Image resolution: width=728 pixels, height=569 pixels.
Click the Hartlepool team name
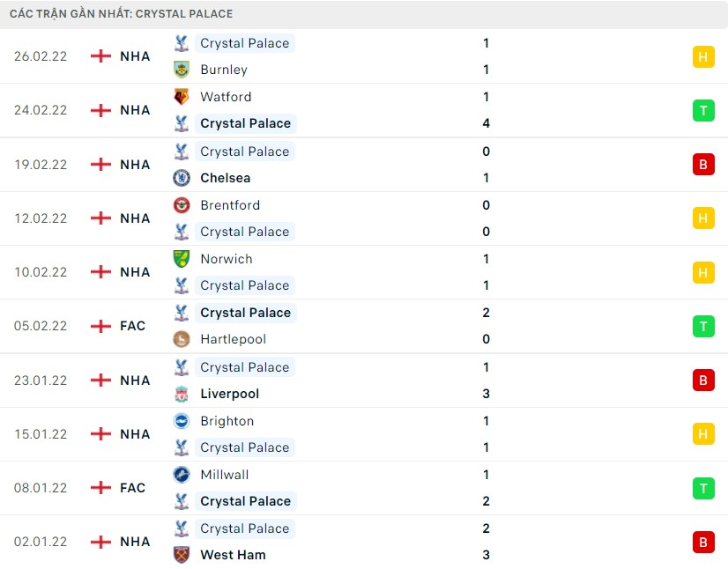point(233,339)
